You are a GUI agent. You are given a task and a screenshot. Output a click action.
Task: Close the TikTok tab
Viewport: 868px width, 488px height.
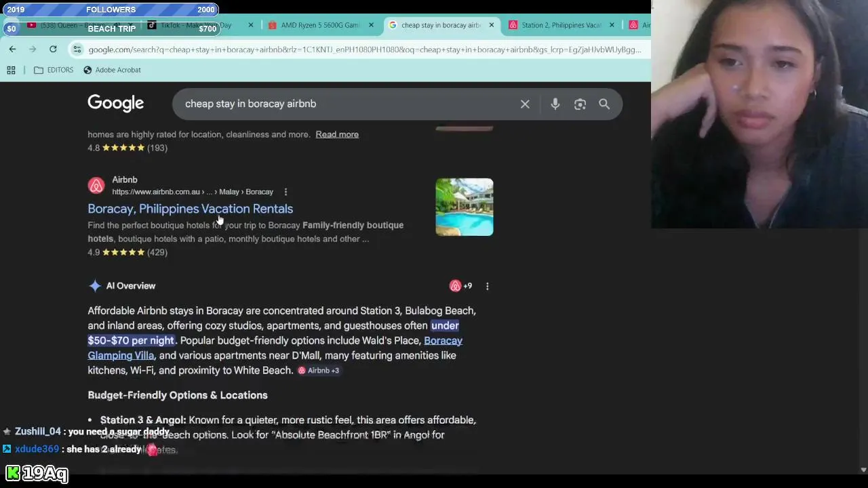(x=251, y=25)
